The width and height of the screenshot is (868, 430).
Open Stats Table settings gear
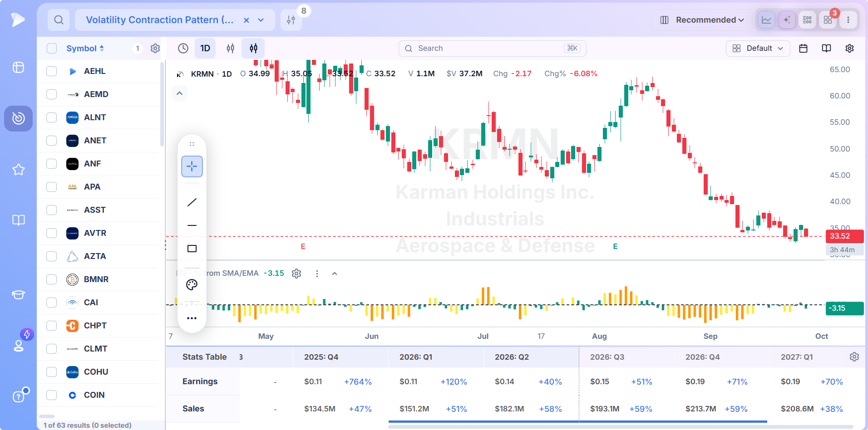[854, 357]
